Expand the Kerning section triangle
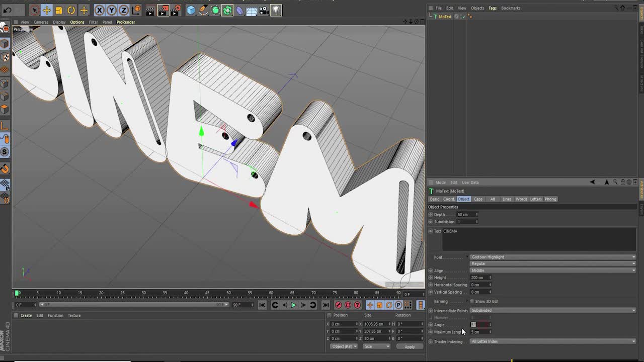This screenshot has width=644, height=362. (468, 301)
